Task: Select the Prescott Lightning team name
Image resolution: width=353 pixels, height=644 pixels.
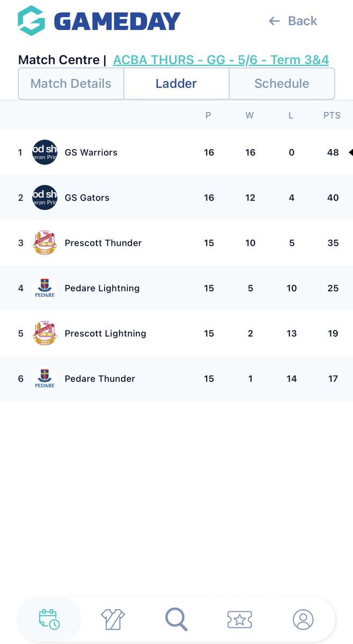Action: (x=105, y=333)
